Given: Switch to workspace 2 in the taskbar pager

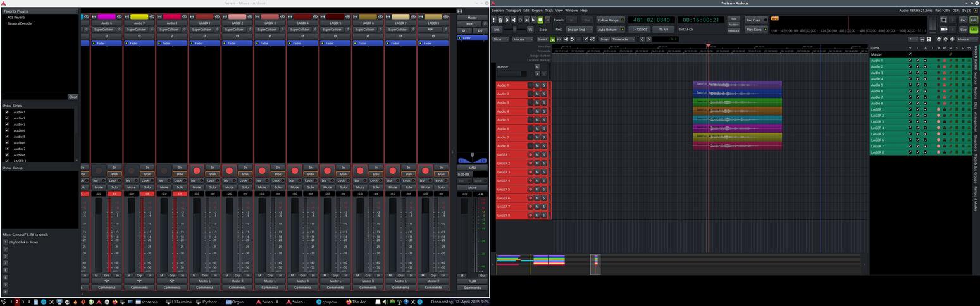Looking at the screenshot, I should pos(16,302).
